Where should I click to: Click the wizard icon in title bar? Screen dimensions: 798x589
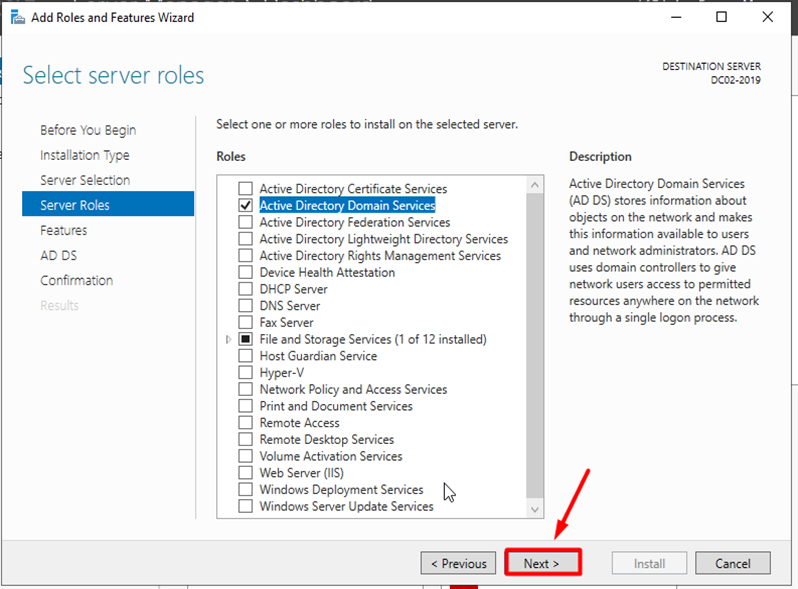pyautogui.click(x=15, y=18)
